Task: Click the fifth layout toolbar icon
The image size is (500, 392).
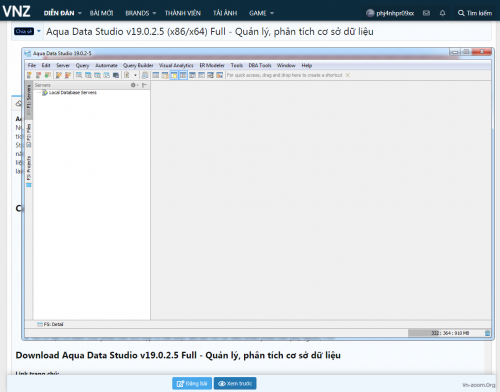Action: point(192,75)
